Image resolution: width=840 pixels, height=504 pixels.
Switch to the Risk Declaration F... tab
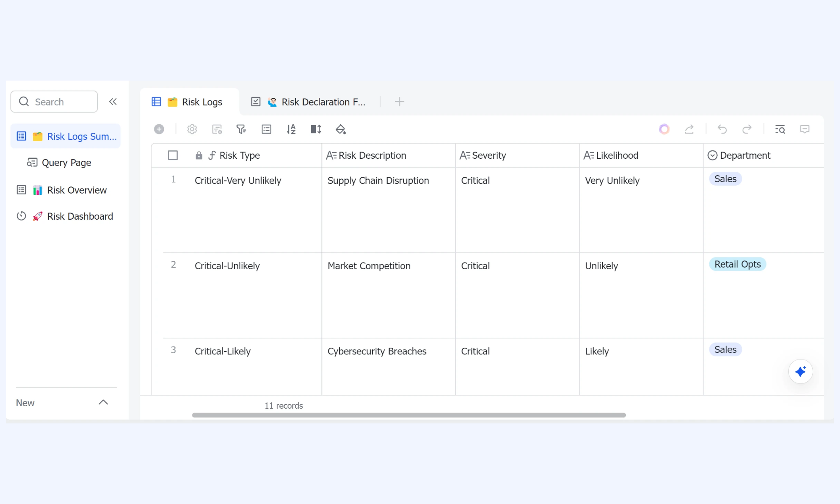(309, 102)
